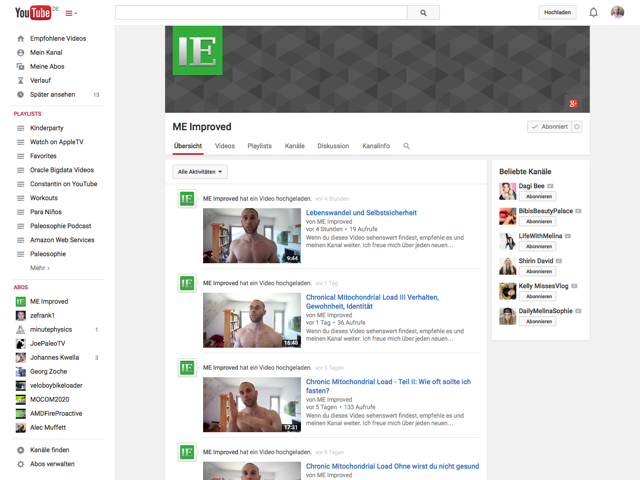640x480 pixels.
Task: Subscribe to BibisBeautyPalace
Action: 539,222
